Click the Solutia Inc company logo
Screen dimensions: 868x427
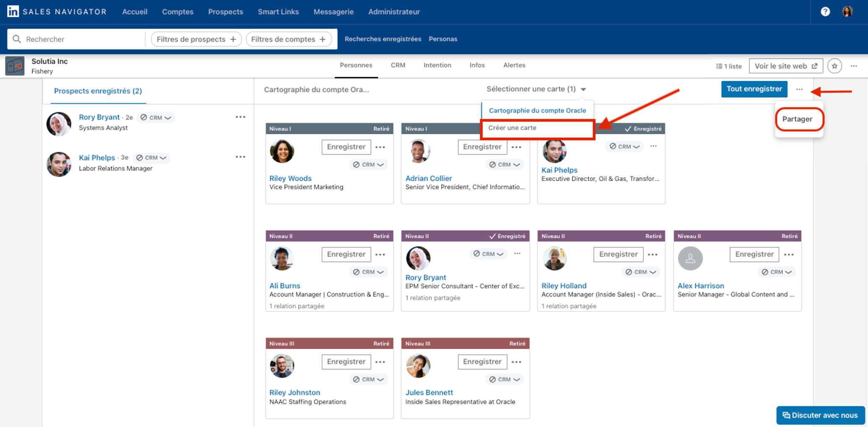pyautogui.click(x=15, y=66)
